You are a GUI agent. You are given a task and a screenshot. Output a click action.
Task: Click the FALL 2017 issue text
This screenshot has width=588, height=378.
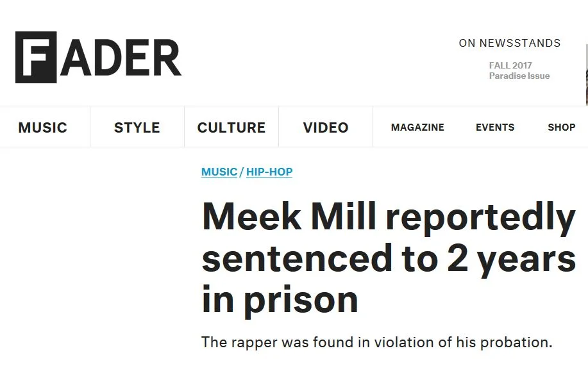click(x=510, y=65)
